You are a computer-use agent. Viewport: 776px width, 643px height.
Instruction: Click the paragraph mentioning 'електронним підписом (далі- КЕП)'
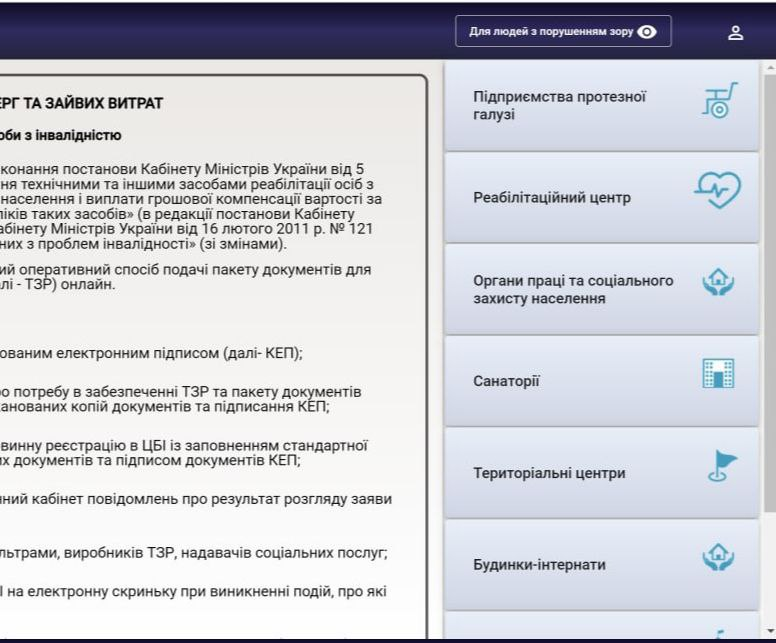point(150,352)
